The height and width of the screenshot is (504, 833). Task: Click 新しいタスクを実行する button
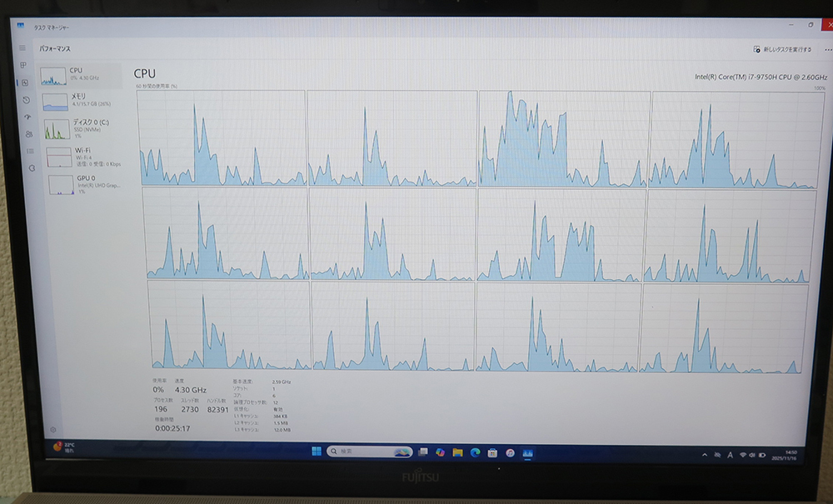(782, 49)
